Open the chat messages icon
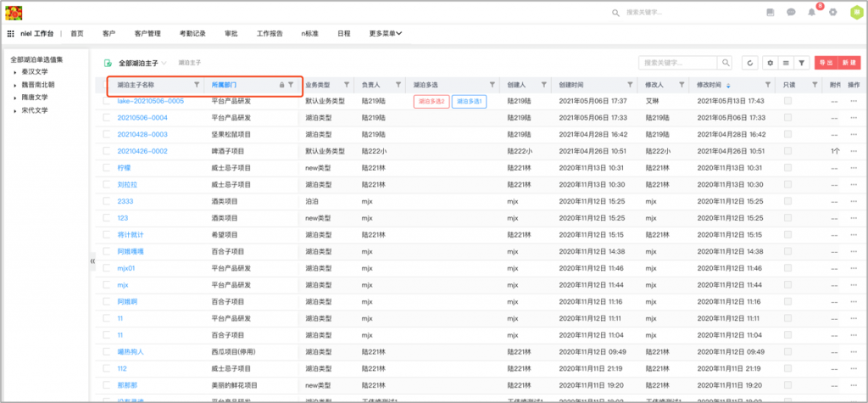 coord(791,13)
